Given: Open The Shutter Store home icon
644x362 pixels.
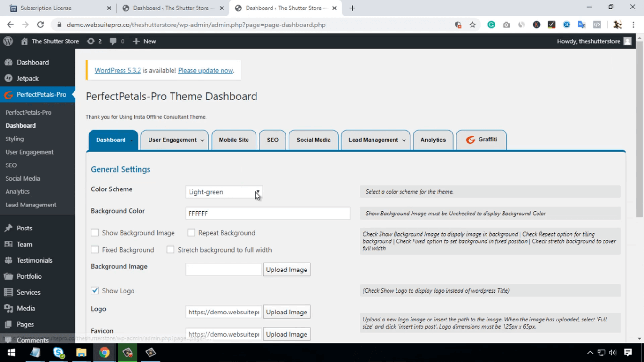Looking at the screenshot, I should click(25, 41).
